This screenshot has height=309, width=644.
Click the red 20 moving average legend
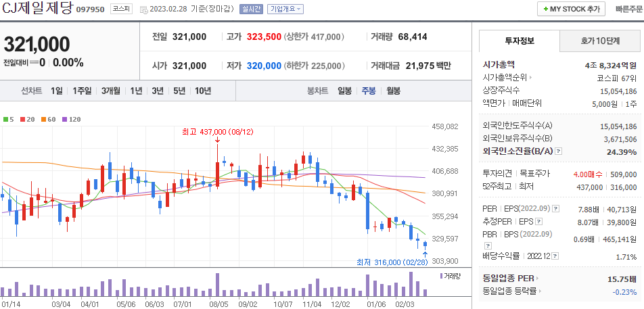click(x=27, y=120)
